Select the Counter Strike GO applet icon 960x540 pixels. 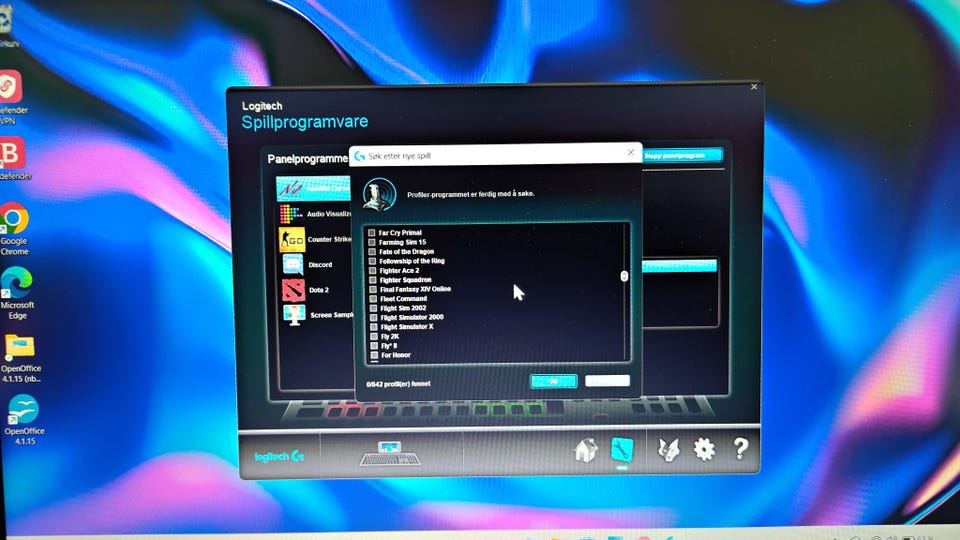click(x=292, y=239)
